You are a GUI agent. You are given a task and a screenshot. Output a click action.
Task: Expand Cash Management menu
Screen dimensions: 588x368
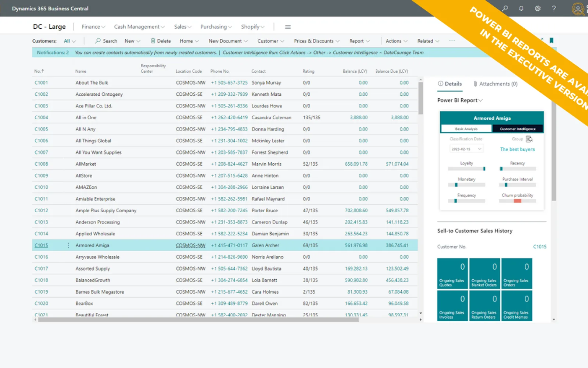coord(139,27)
